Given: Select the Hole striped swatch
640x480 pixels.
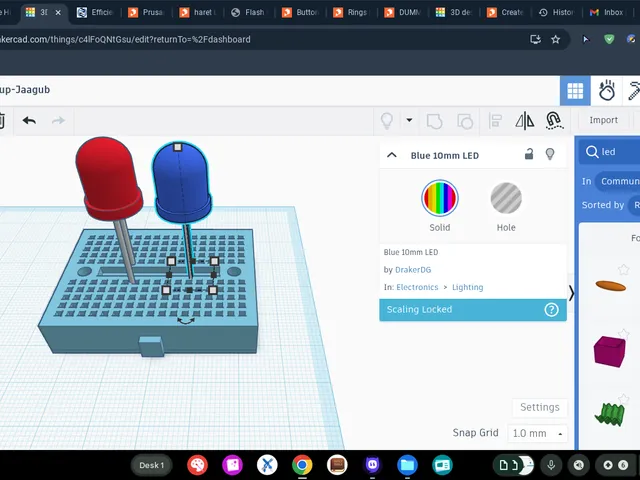Looking at the screenshot, I should 506,198.
